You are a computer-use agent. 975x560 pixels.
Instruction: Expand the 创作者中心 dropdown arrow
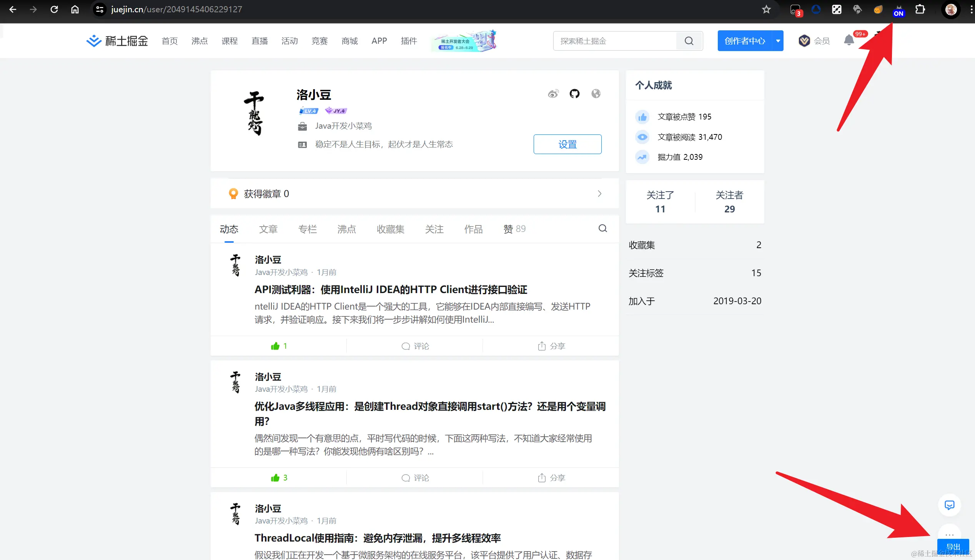pos(778,41)
